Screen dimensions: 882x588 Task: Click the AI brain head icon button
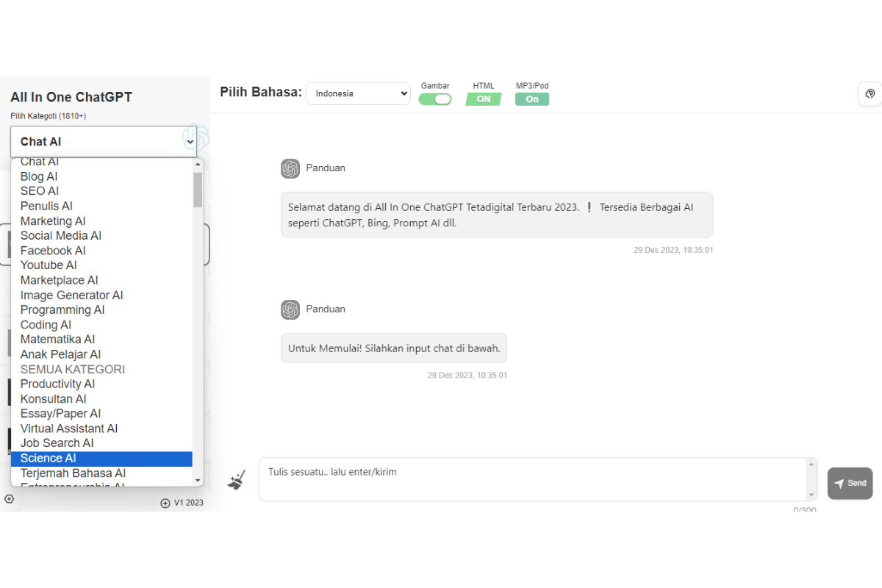pyautogui.click(x=870, y=94)
